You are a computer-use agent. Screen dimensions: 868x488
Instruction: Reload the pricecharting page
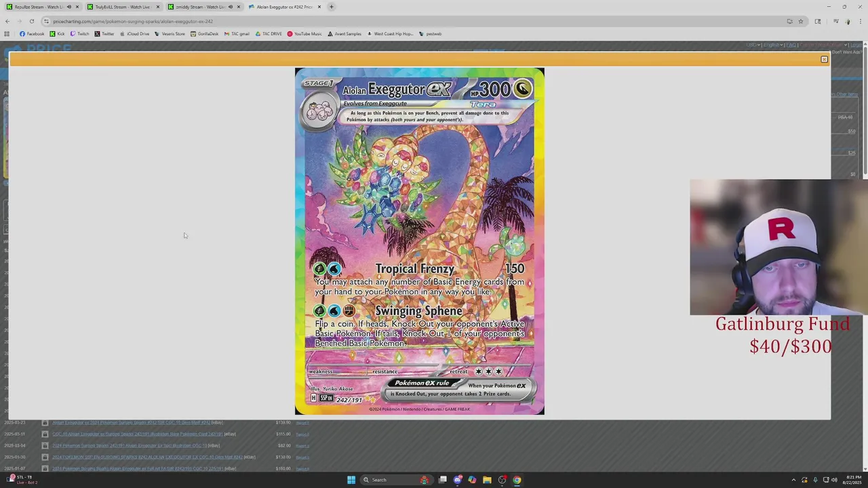pyautogui.click(x=31, y=21)
